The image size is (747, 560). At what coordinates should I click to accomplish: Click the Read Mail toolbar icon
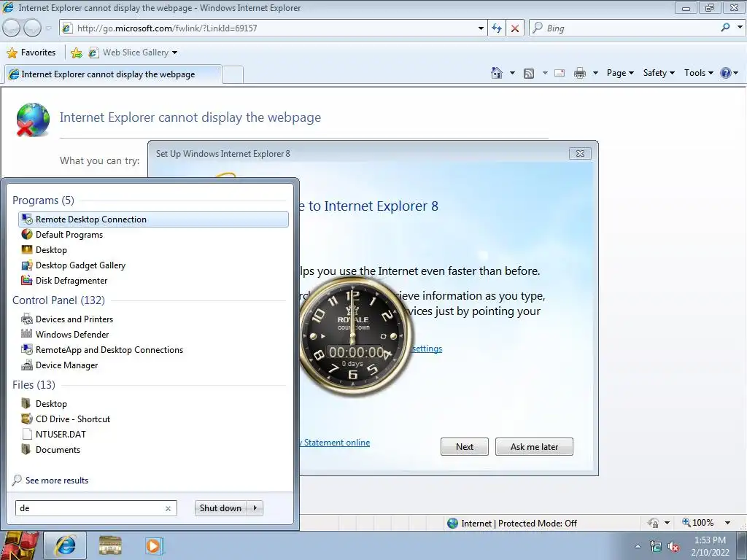[x=560, y=73]
